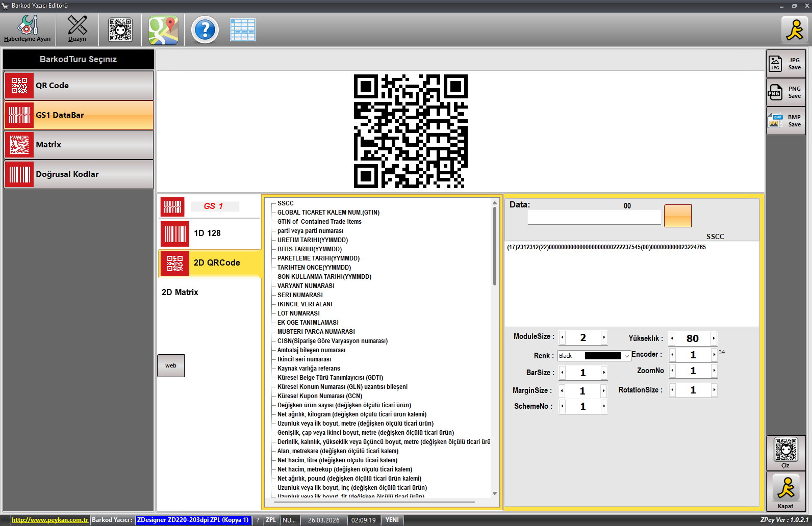The image size is (812, 526).
Task: Open the Dizayn design tool
Action: click(x=77, y=29)
